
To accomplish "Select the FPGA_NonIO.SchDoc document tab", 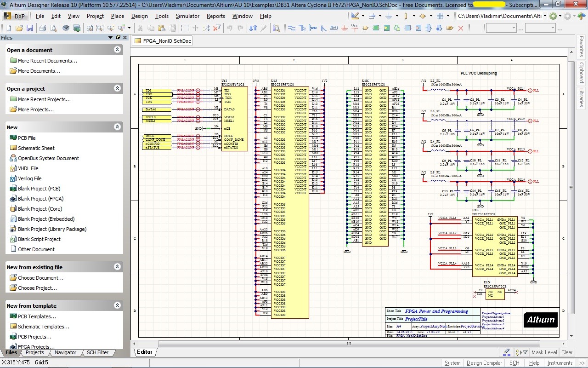I will (x=163, y=41).
